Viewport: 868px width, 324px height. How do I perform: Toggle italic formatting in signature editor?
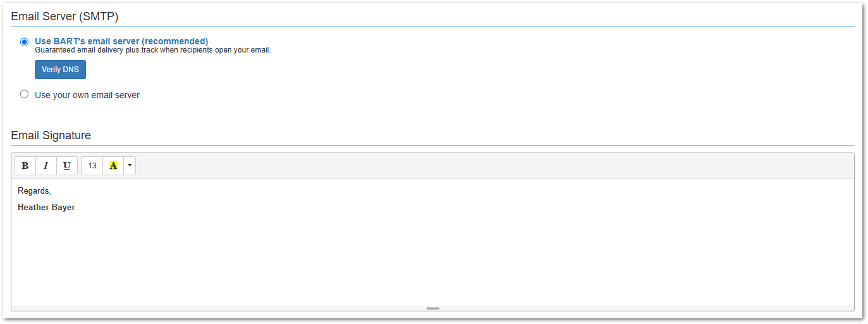tap(46, 166)
